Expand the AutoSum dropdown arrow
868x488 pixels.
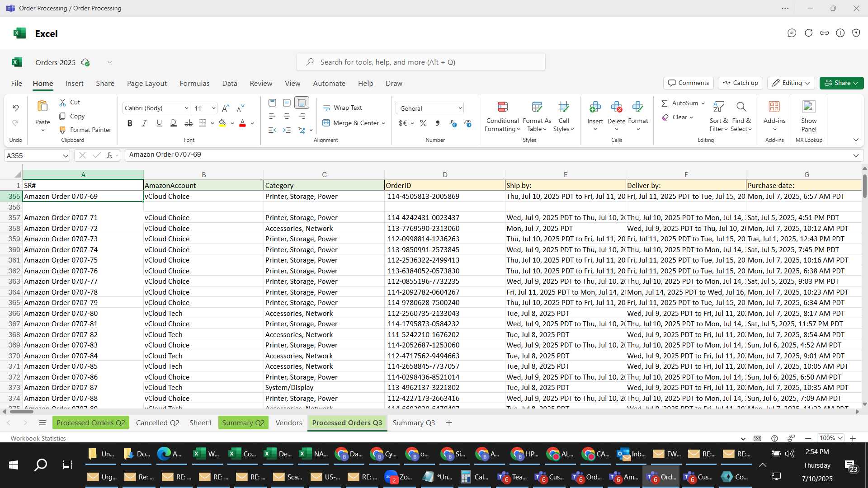click(x=703, y=103)
